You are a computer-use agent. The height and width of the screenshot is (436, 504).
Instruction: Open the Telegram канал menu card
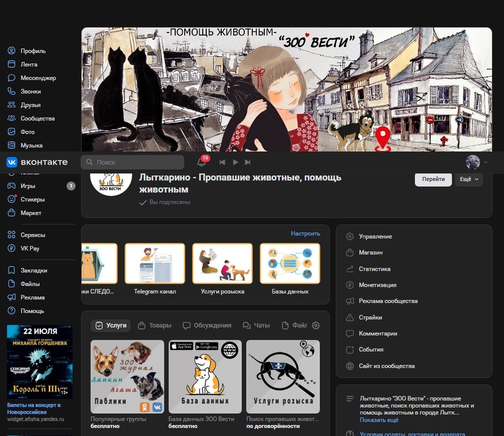click(155, 269)
